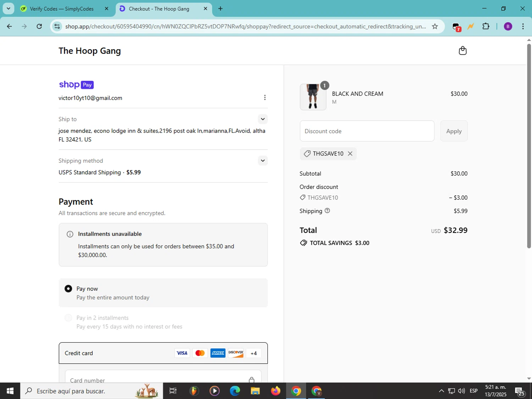Click the page vertical scrollbar
The height and width of the screenshot is (399, 532).
(529, 145)
